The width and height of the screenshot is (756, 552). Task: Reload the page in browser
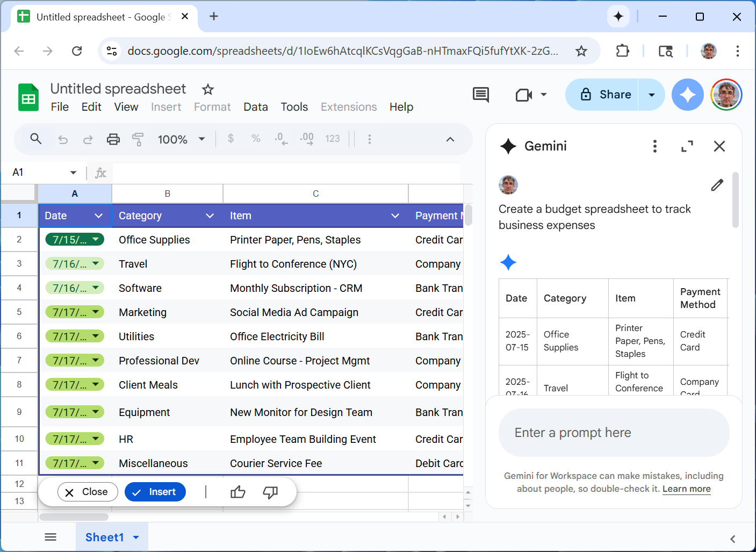77,51
